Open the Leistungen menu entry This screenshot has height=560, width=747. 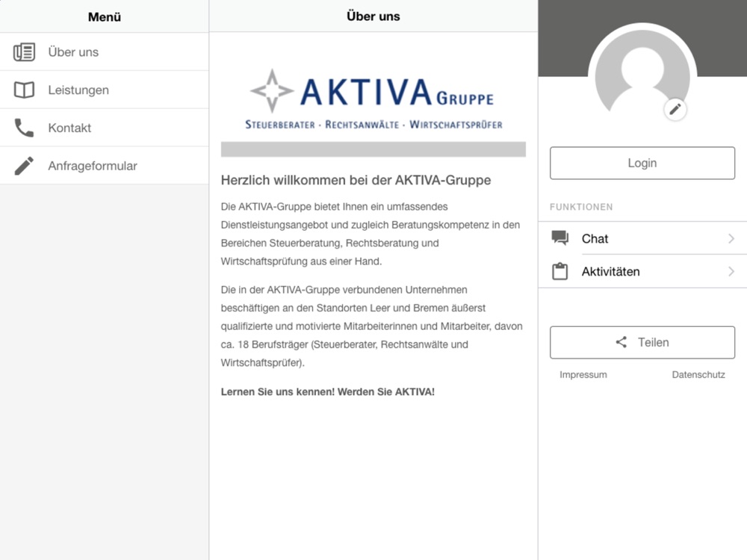[105, 90]
